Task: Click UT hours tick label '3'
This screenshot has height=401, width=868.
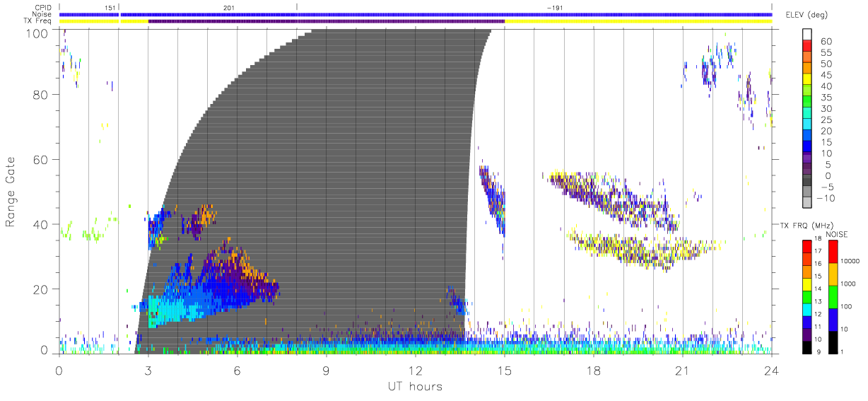Action: (148, 371)
